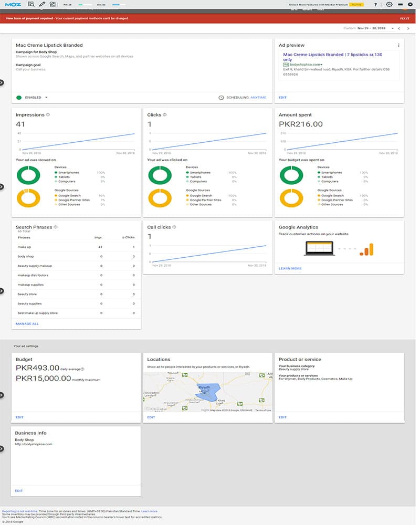Select the 'beauty supply makeup' phrase row

click(x=76, y=266)
